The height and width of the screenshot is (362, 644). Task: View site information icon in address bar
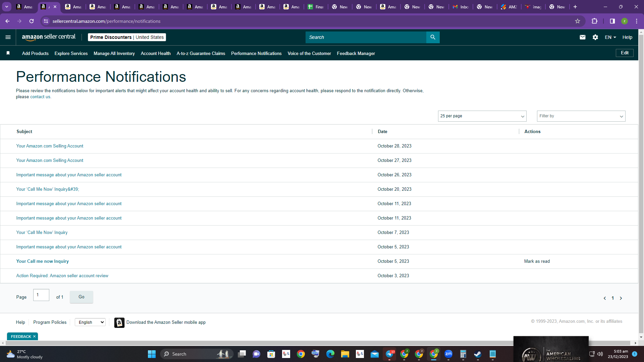pyautogui.click(x=46, y=21)
